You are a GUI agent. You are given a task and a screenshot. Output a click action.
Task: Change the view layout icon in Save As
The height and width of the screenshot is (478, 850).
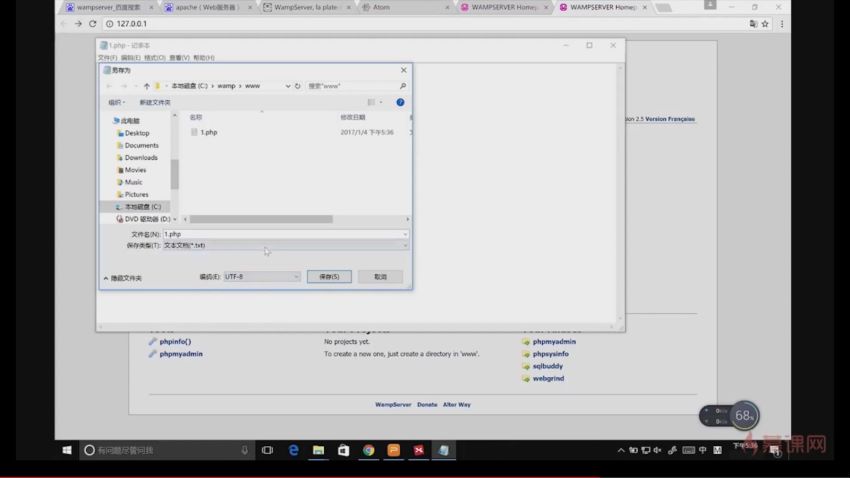click(371, 102)
